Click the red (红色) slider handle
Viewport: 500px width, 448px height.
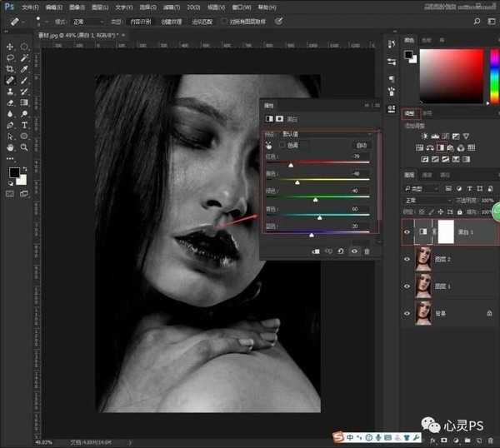pos(290,166)
